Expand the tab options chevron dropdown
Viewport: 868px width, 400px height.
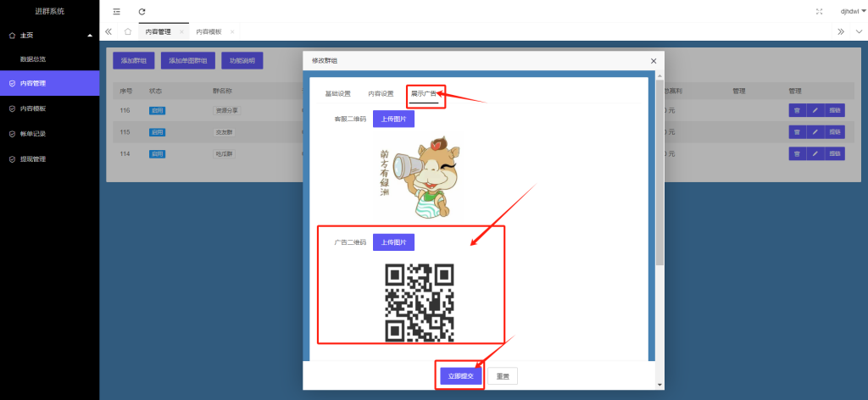857,31
